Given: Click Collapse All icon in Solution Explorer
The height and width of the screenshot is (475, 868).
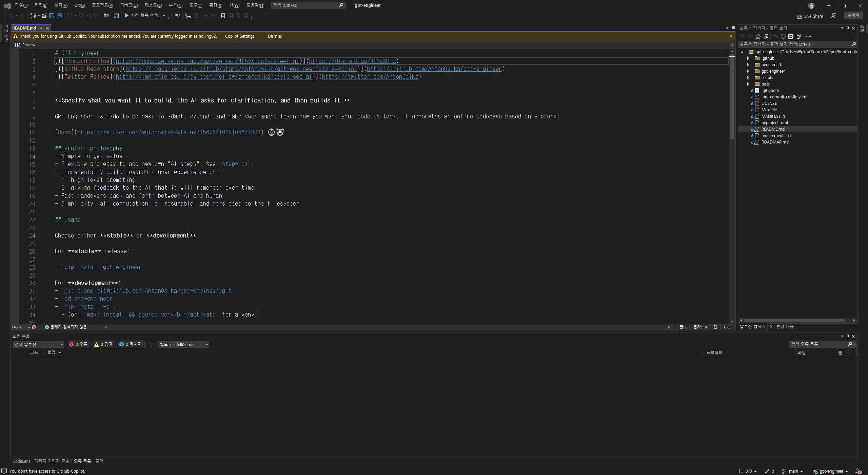Looking at the screenshot, I should 791,36.
